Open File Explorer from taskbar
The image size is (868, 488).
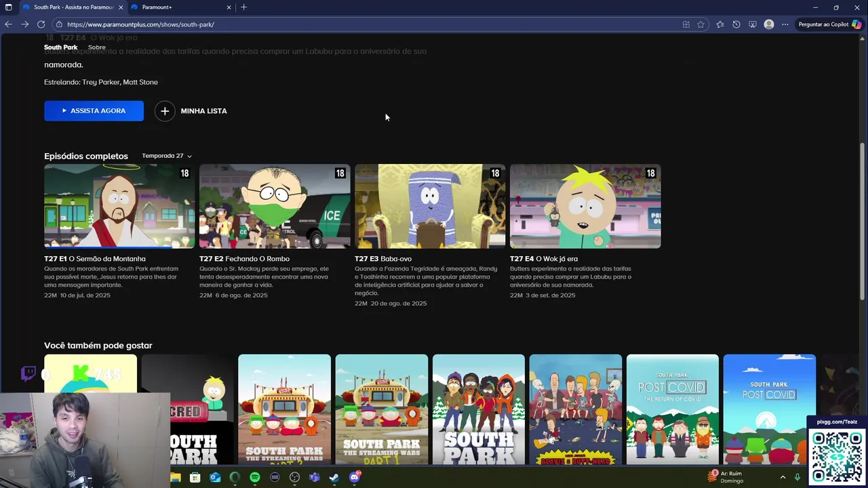(176, 477)
